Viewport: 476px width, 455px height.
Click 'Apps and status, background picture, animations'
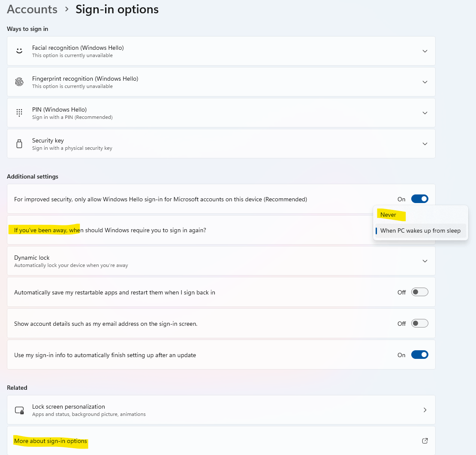click(89, 414)
